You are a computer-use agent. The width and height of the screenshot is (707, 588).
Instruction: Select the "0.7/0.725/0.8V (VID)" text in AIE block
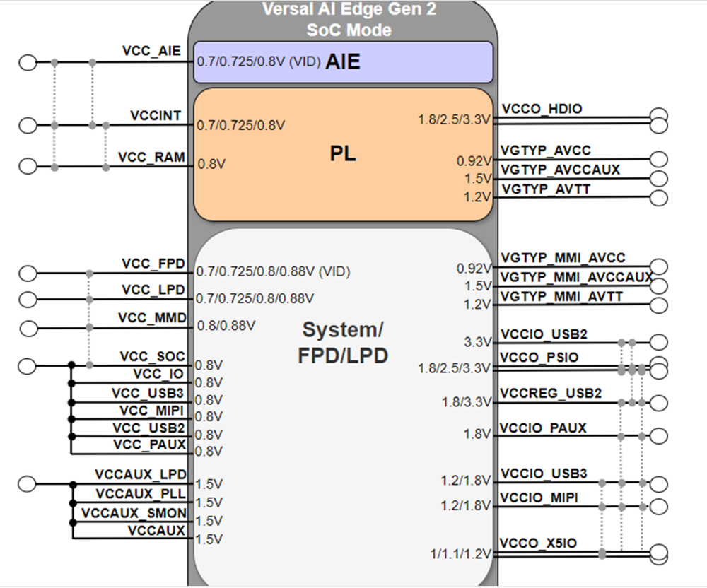[259, 61]
